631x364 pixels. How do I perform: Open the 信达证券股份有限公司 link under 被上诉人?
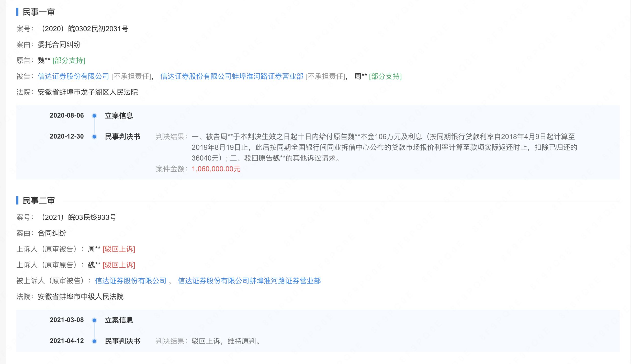tap(131, 281)
